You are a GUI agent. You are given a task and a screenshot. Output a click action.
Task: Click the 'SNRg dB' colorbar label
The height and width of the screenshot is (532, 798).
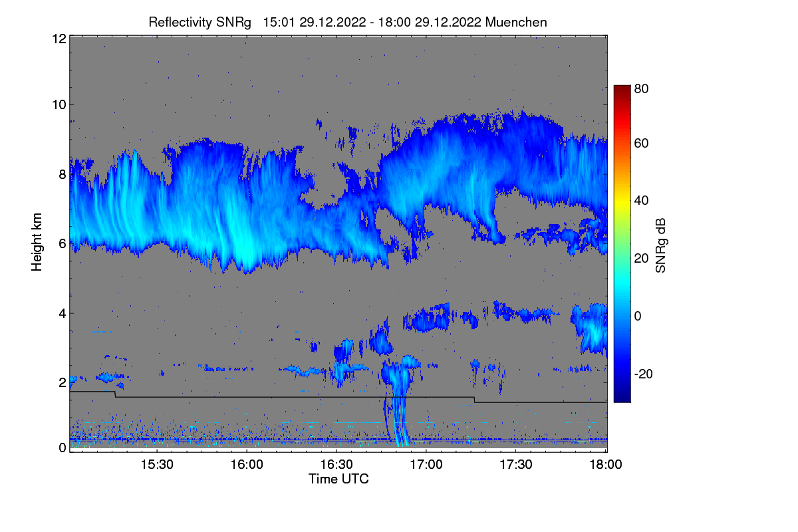pyautogui.click(x=660, y=245)
